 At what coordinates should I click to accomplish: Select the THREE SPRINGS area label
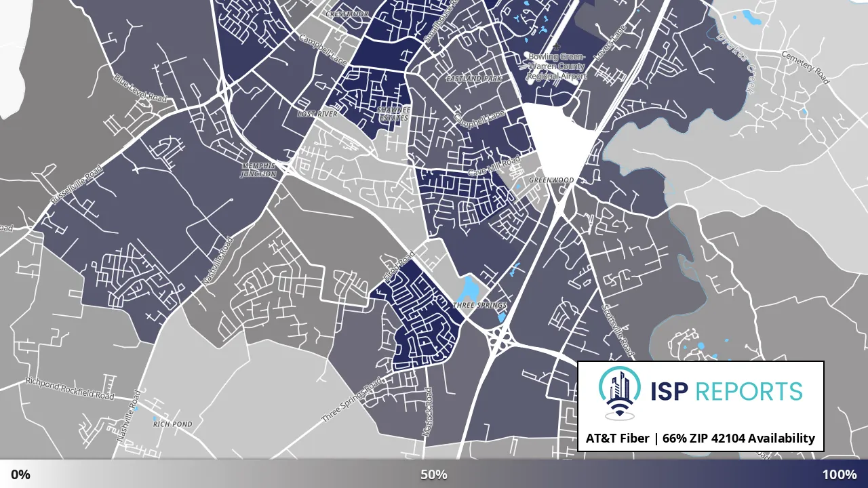pyautogui.click(x=479, y=306)
